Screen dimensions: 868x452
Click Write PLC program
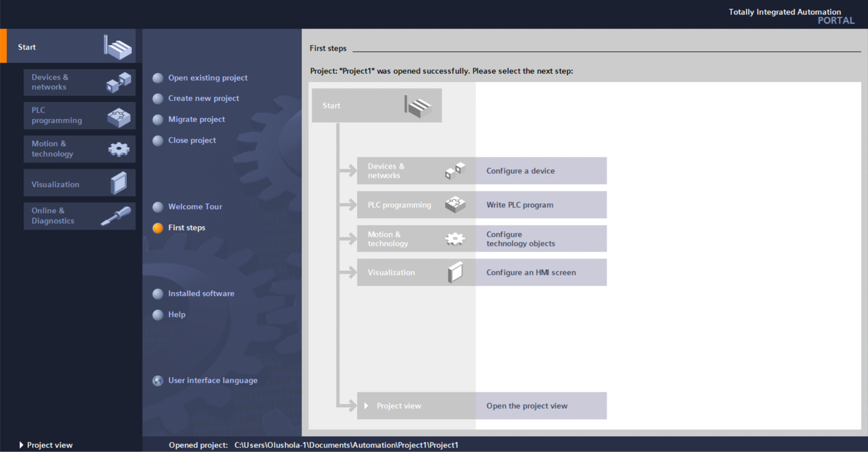[x=541, y=205]
